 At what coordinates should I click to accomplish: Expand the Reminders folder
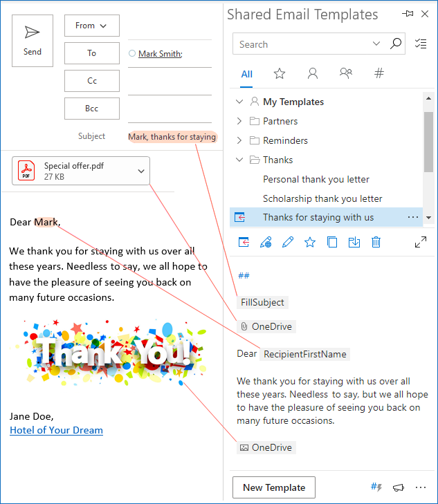pyautogui.click(x=239, y=140)
